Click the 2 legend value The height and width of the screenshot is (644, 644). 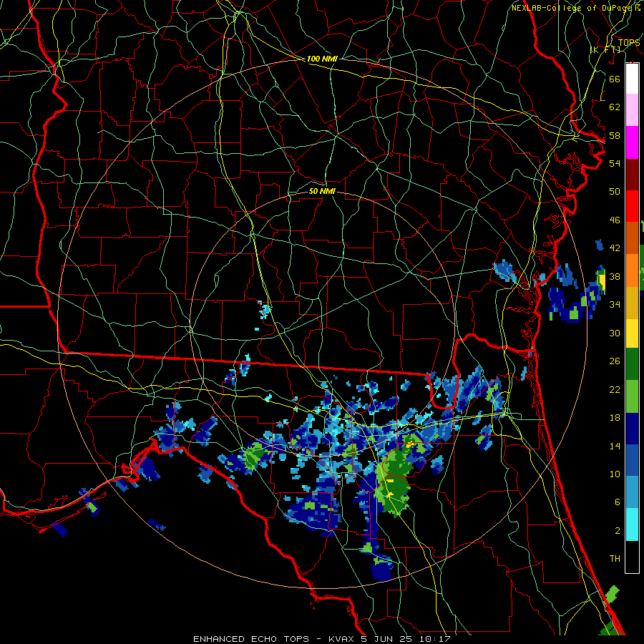coord(618,531)
